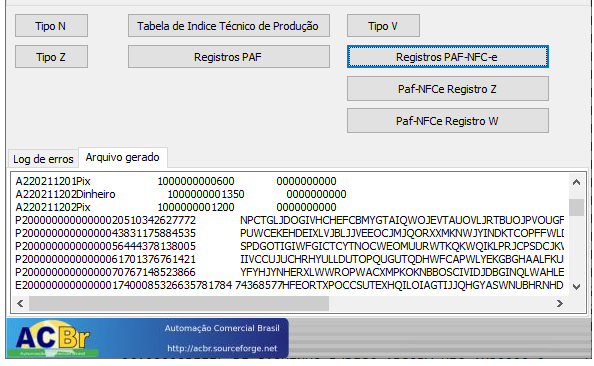
Task: Click value 1000000001350 in Dinheiro row
Action: [206, 194]
